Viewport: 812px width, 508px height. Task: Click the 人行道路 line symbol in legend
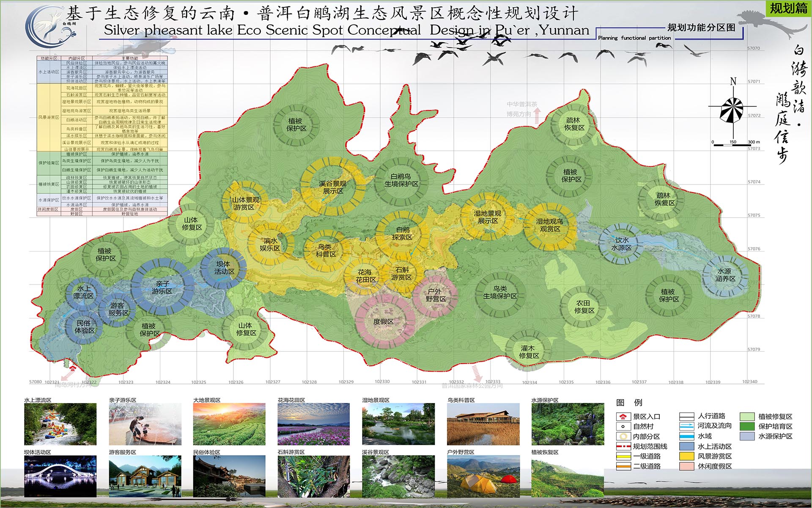click(x=687, y=416)
